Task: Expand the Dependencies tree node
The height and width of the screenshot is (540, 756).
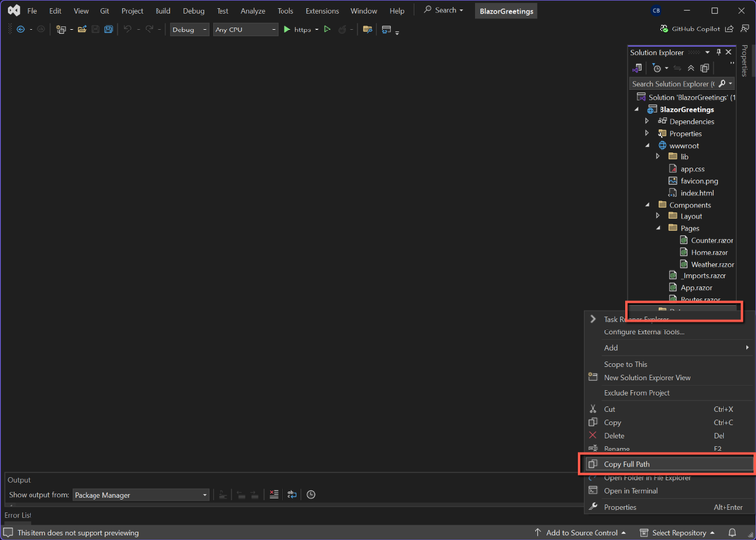Action: [647, 121]
